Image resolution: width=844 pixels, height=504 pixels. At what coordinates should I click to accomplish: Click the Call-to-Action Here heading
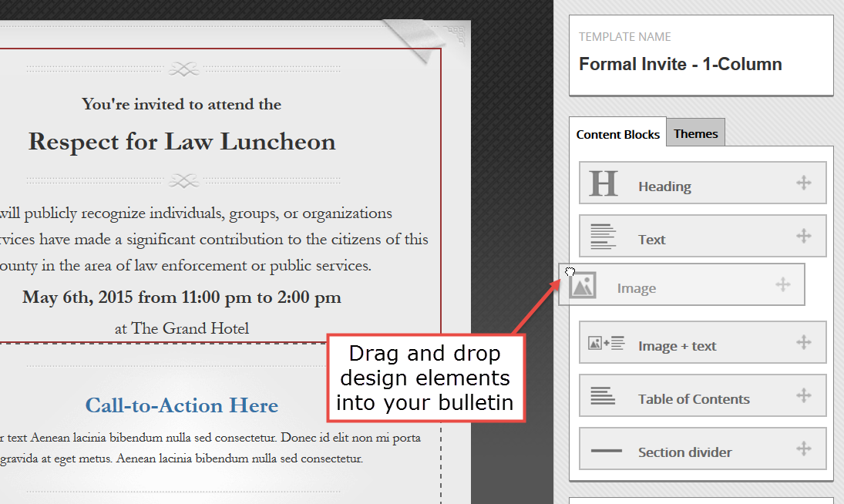pyautogui.click(x=182, y=405)
